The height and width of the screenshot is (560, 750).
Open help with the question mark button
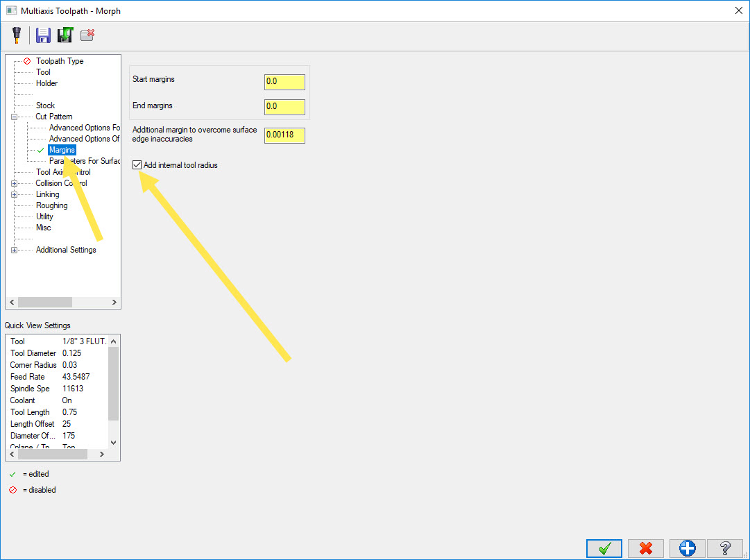(x=724, y=548)
